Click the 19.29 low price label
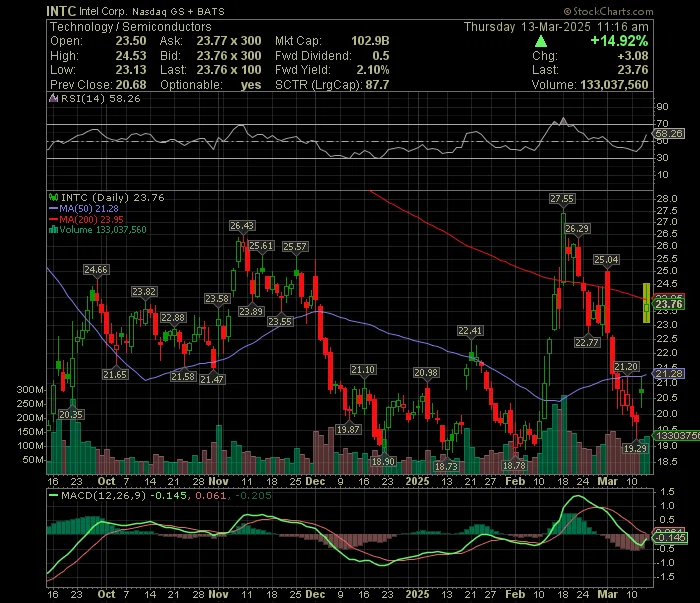 [635, 448]
